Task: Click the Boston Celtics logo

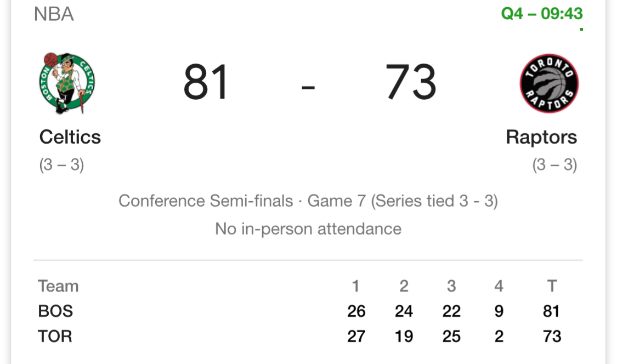Action: 67,83
